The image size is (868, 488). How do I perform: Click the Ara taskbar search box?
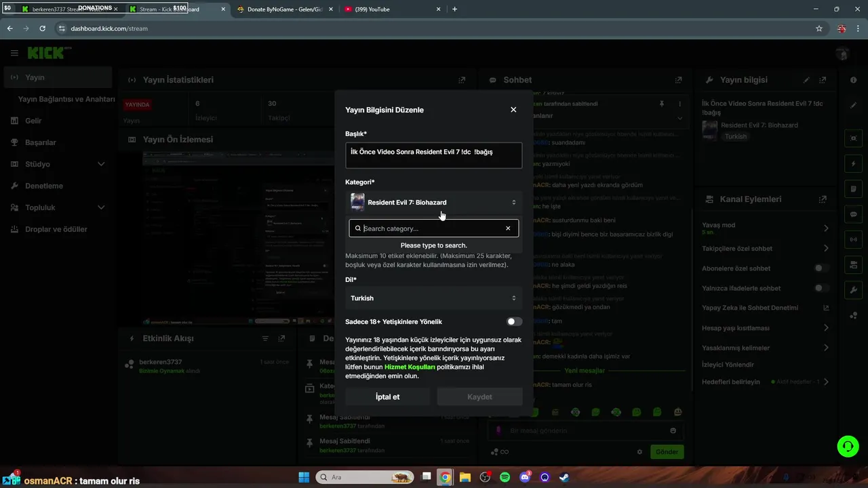tap(365, 477)
